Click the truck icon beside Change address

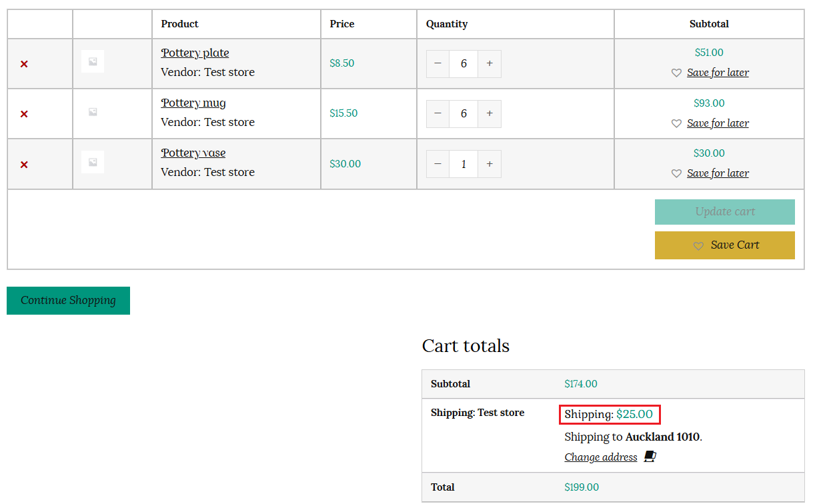point(650,457)
